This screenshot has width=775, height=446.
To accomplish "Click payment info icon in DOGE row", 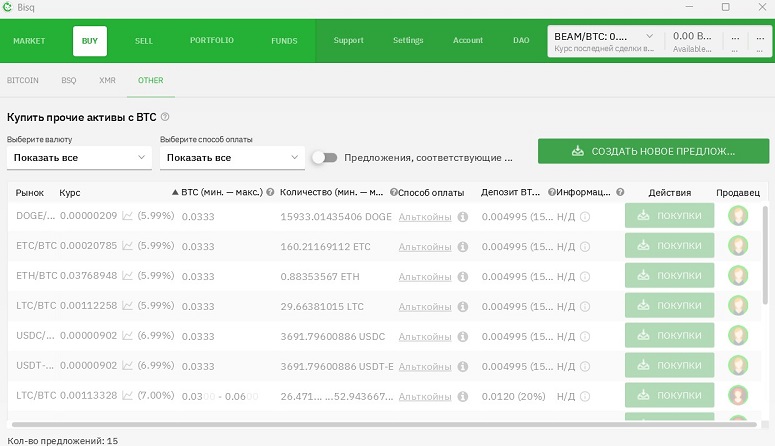I will (463, 217).
